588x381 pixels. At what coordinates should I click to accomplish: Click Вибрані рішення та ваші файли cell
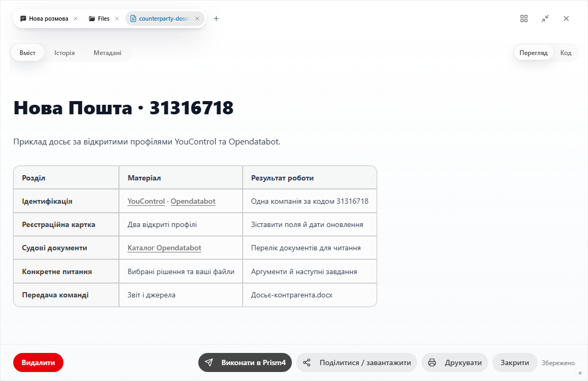[181, 271]
